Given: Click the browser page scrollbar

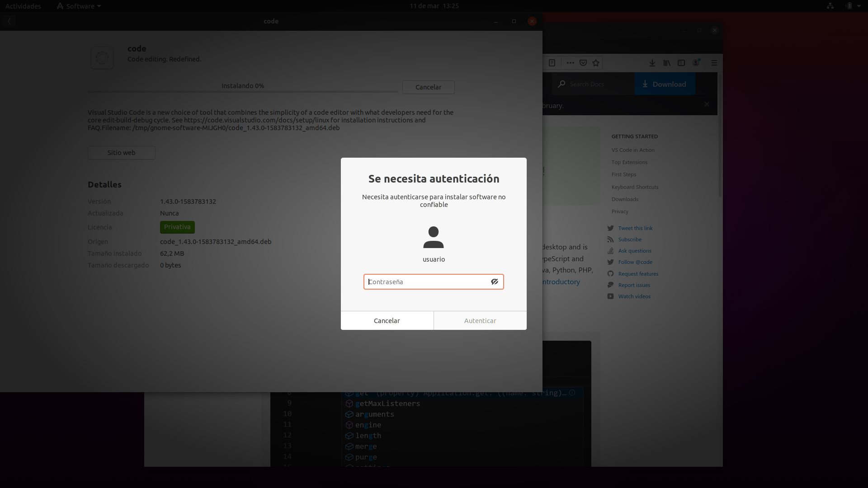Looking at the screenshot, I should (x=720, y=136).
